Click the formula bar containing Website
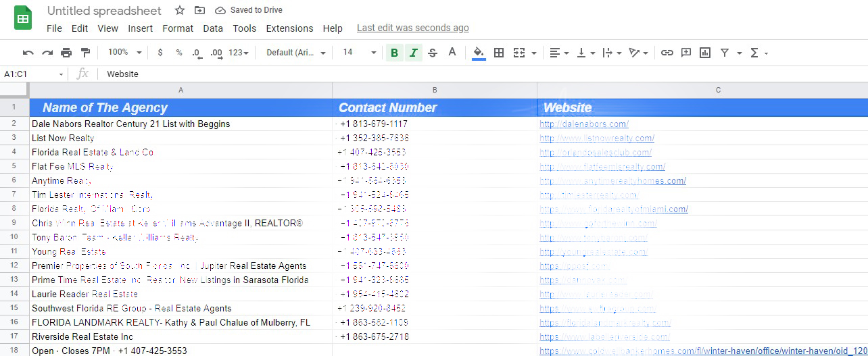868x356 pixels. coord(483,74)
